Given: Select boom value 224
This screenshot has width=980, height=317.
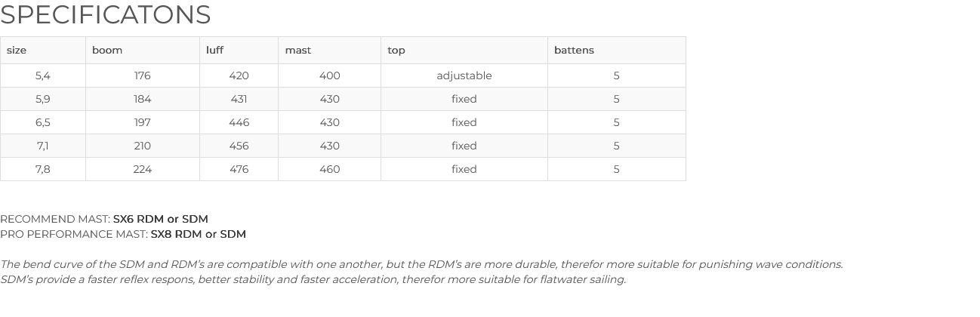Looking at the screenshot, I should 143,169.
